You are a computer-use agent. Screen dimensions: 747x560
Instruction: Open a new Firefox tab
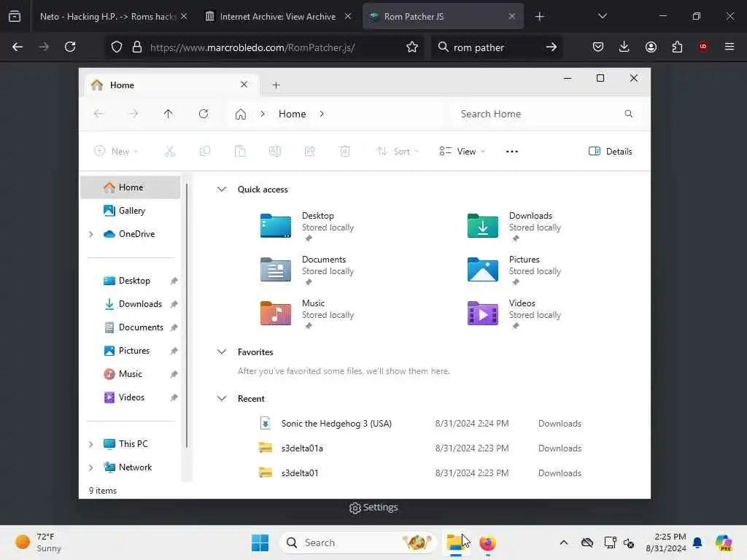[x=539, y=16]
